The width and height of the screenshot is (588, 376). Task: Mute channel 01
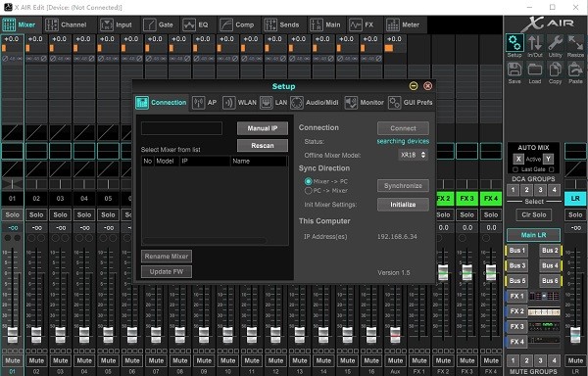[x=13, y=360]
